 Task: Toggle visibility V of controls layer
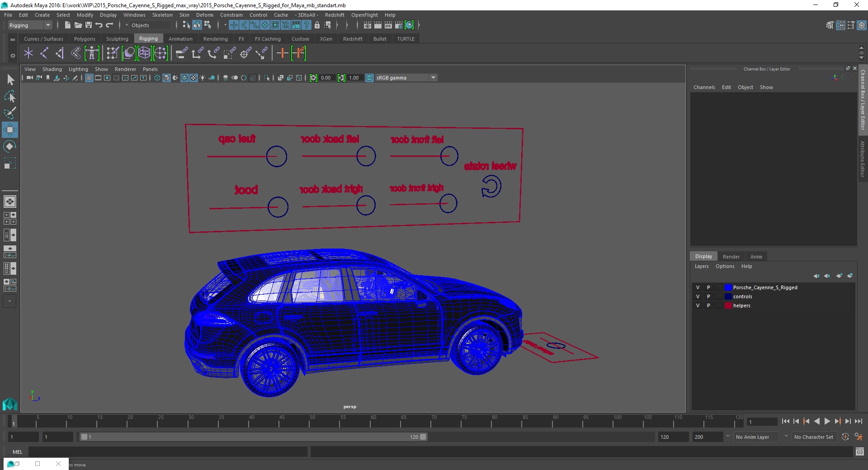tap(698, 296)
